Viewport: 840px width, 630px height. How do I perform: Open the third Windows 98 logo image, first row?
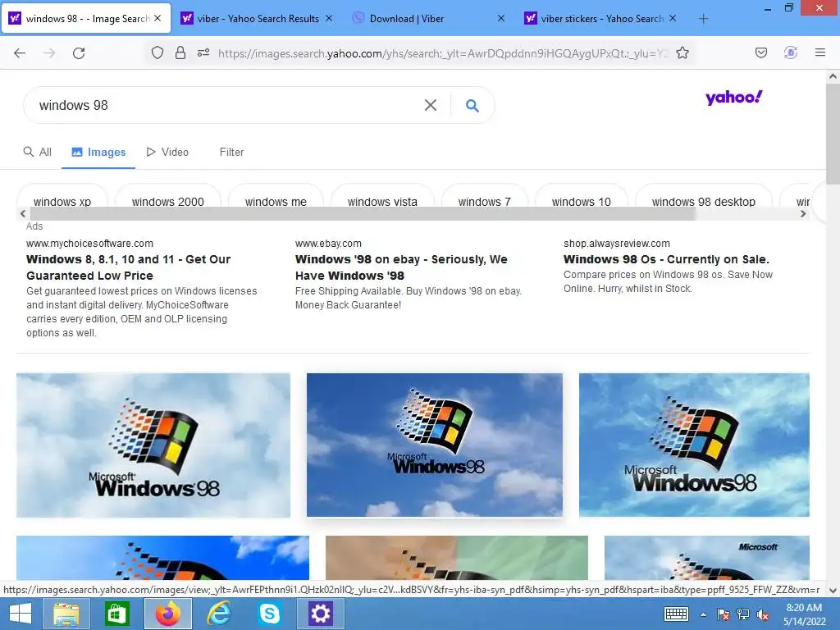click(694, 445)
